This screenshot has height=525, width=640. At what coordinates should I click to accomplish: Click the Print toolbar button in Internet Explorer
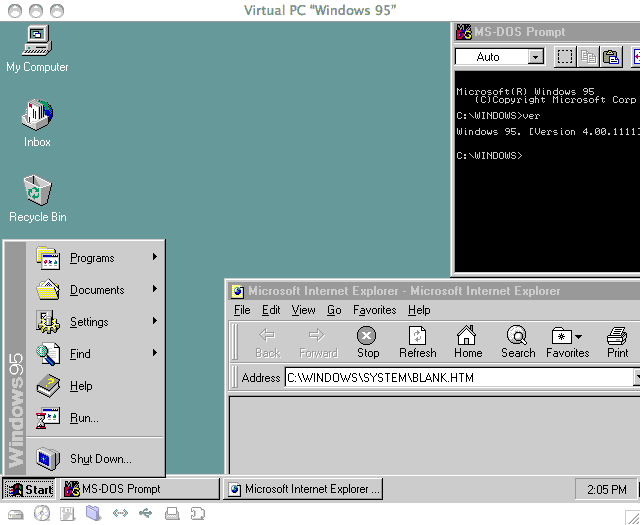617,343
